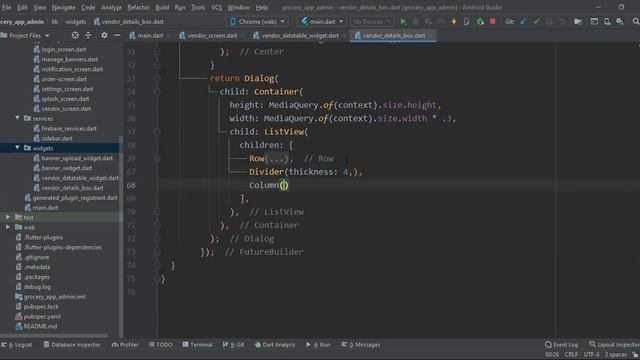Click the CRLF line separator status entry
Image resolution: width=640 pixels, height=360 pixels.
coord(571,354)
